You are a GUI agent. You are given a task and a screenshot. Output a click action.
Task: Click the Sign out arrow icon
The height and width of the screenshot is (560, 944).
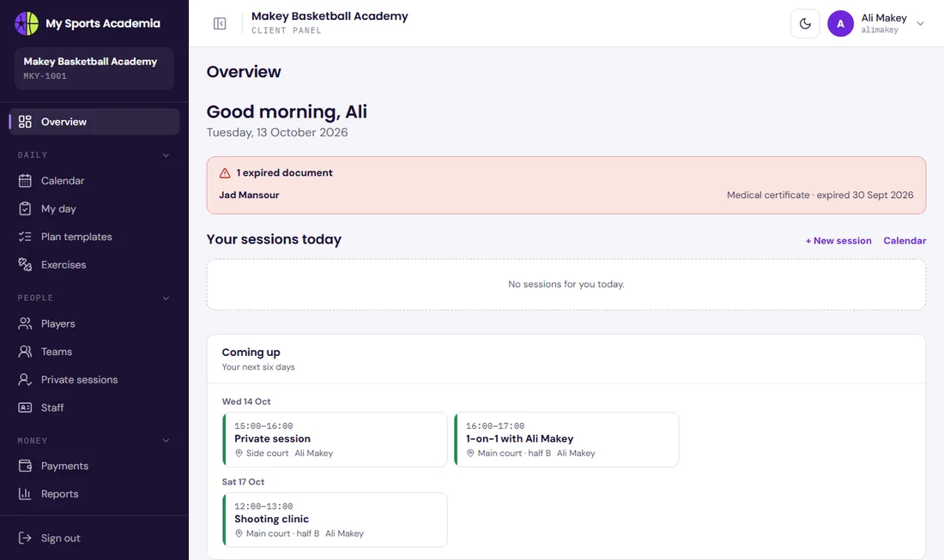(x=25, y=538)
